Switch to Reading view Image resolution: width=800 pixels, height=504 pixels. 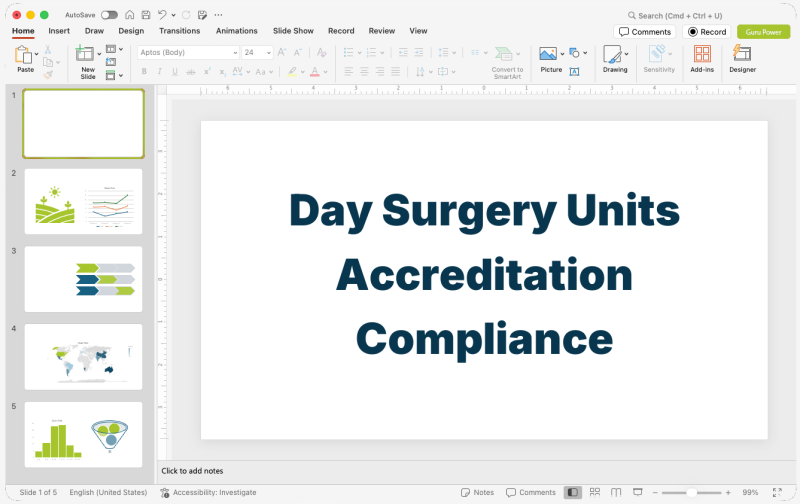click(616, 492)
